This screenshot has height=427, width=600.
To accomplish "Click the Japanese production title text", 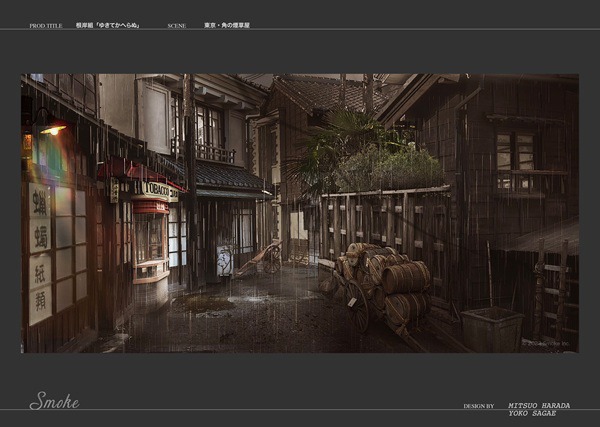I will click(x=108, y=25).
